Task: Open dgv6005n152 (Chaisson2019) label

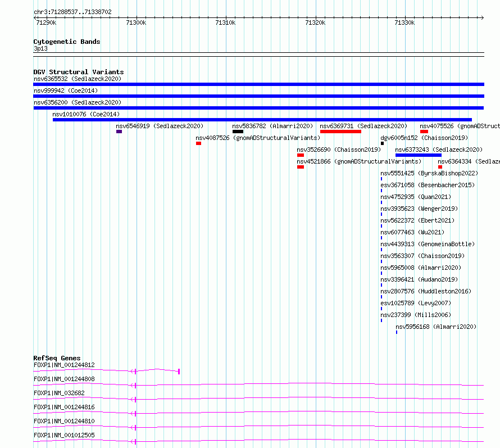Action: (424, 138)
